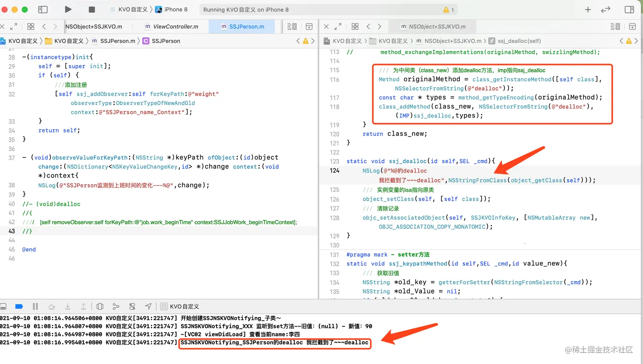Jump to next issue in right editor
The image size is (643, 364).
click(x=636, y=41)
